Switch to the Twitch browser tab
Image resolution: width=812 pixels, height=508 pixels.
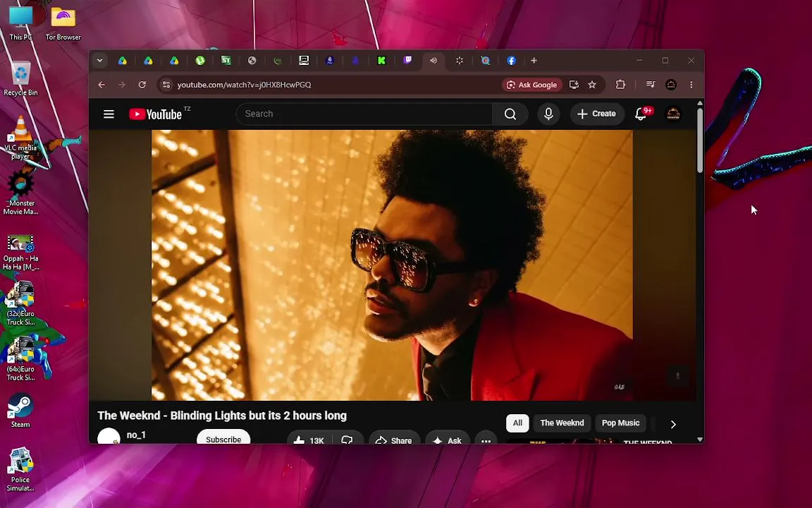pos(407,61)
